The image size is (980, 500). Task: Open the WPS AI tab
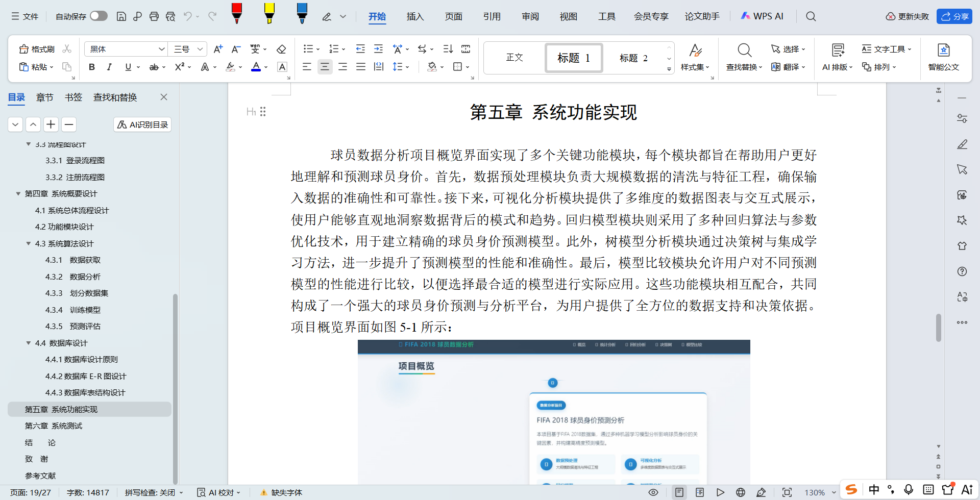[762, 16]
